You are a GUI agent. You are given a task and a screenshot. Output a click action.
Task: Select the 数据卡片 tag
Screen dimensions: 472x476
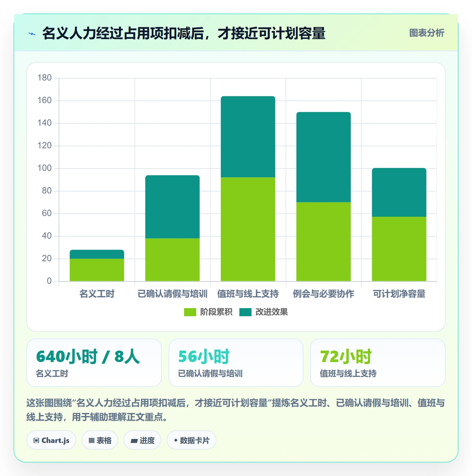(191, 440)
